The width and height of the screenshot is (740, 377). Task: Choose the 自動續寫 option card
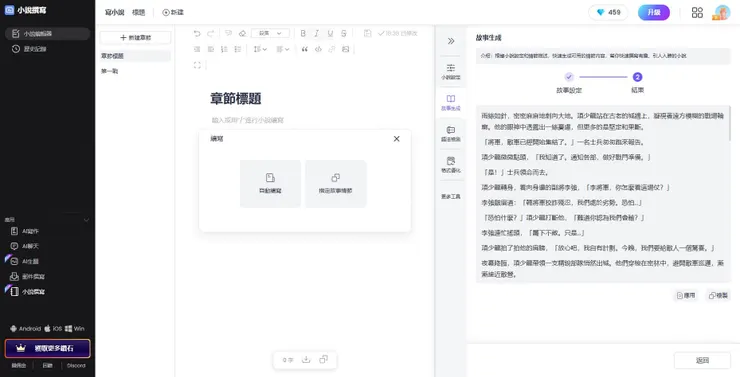point(270,184)
